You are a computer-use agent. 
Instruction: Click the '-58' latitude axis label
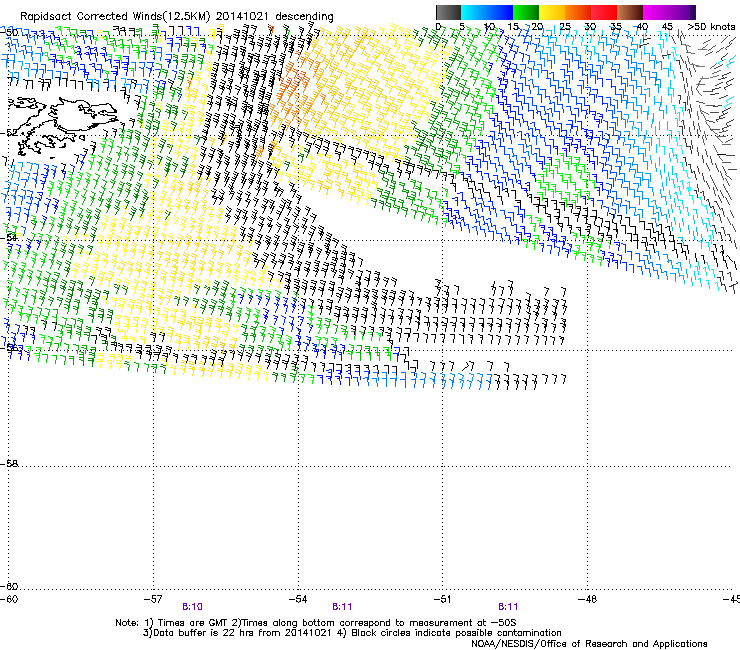(x=9, y=464)
